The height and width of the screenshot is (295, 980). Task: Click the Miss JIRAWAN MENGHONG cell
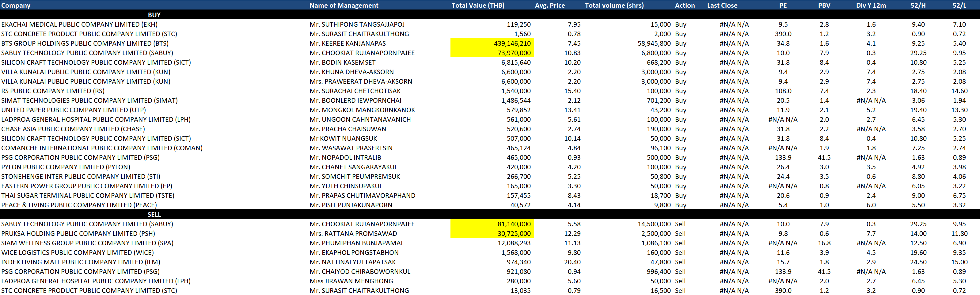tap(351, 281)
